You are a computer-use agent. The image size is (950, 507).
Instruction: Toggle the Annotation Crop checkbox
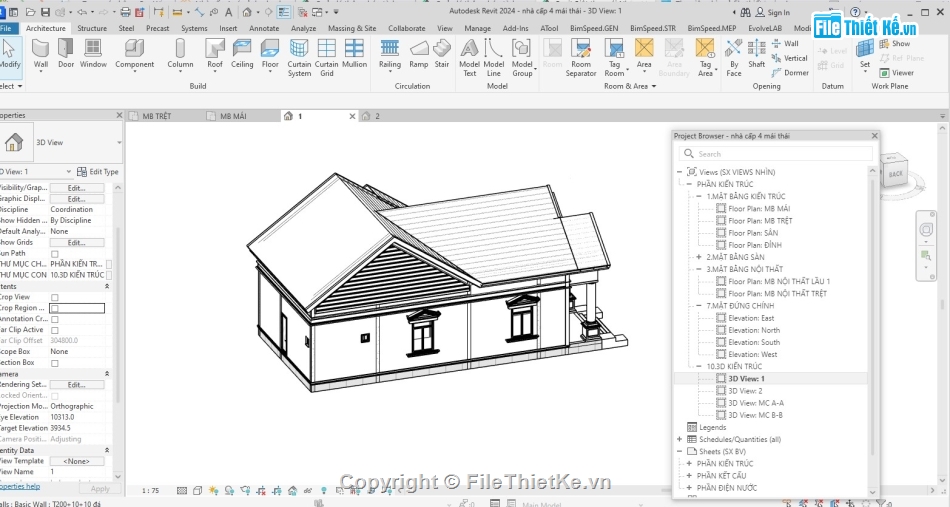pyautogui.click(x=55, y=319)
